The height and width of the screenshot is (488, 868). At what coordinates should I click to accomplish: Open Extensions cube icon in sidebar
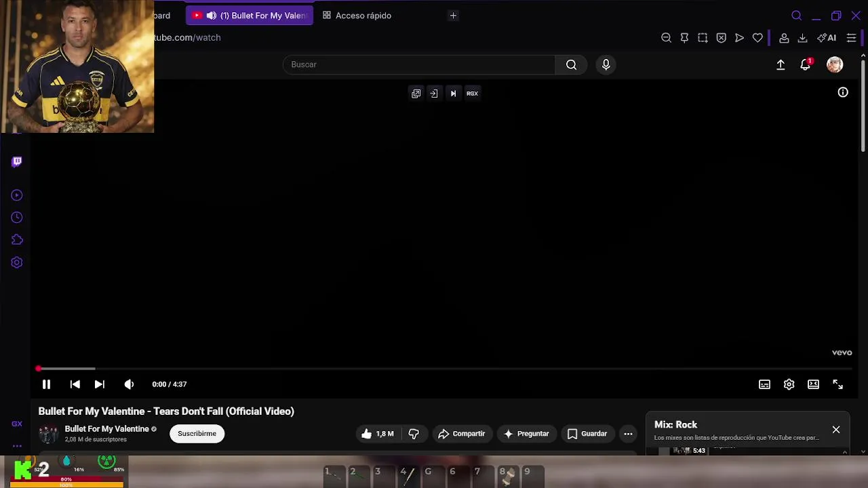click(x=17, y=240)
